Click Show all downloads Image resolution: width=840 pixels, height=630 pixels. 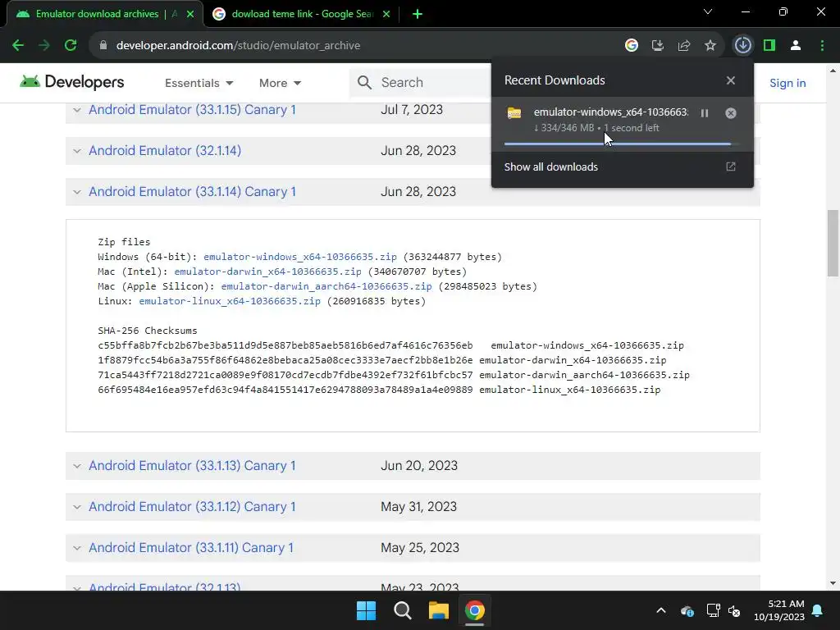pyautogui.click(x=551, y=167)
